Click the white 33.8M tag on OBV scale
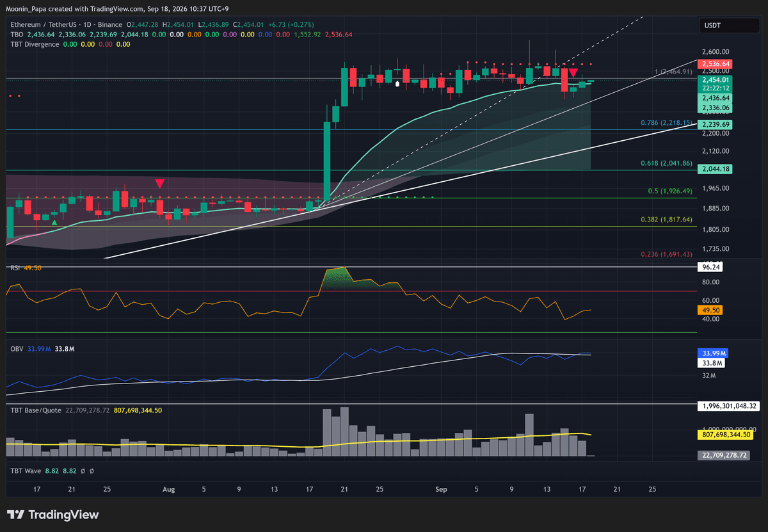 (712, 363)
